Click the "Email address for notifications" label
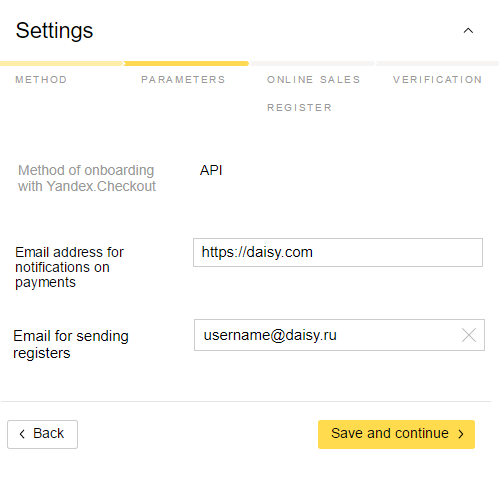 (69, 267)
